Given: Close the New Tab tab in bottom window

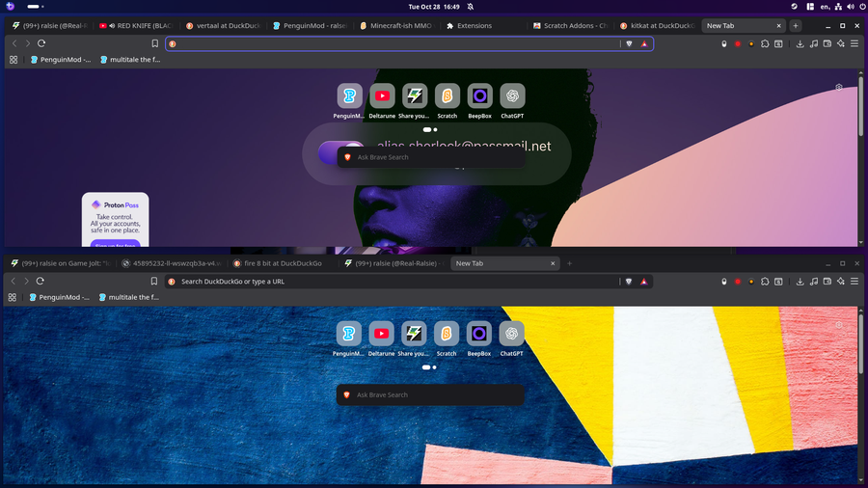Looking at the screenshot, I should [553, 263].
